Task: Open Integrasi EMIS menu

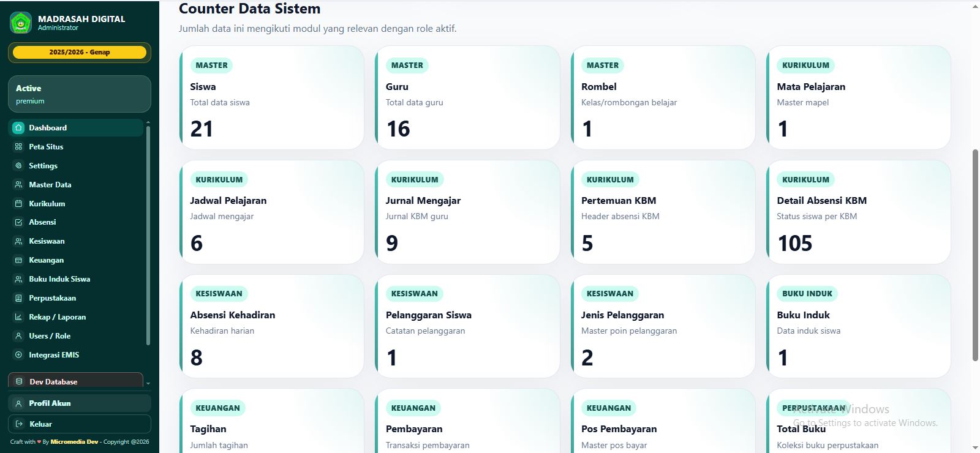Action: (x=76, y=355)
